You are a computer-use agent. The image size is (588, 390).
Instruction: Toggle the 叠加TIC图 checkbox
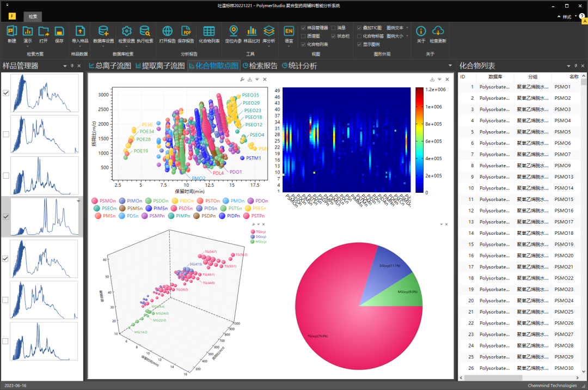[359, 28]
